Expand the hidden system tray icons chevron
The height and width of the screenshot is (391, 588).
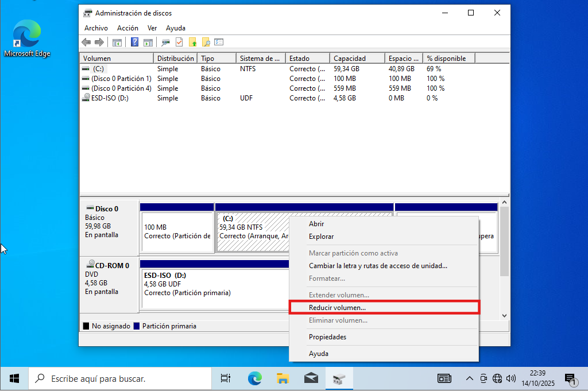469,378
